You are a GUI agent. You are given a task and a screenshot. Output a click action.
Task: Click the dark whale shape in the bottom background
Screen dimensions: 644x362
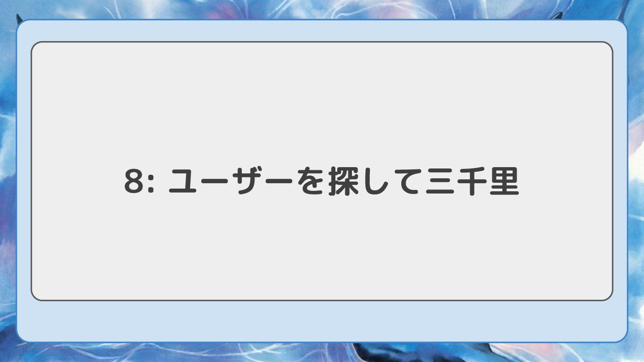click(402, 353)
